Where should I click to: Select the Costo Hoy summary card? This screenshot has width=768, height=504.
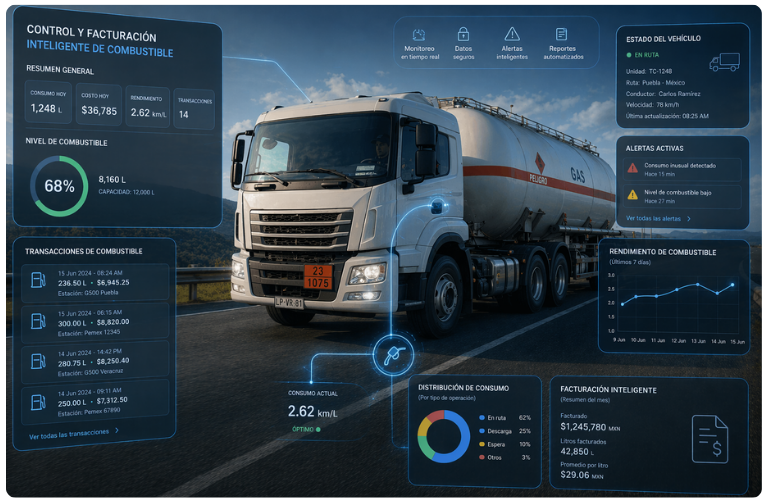click(x=99, y=104)
